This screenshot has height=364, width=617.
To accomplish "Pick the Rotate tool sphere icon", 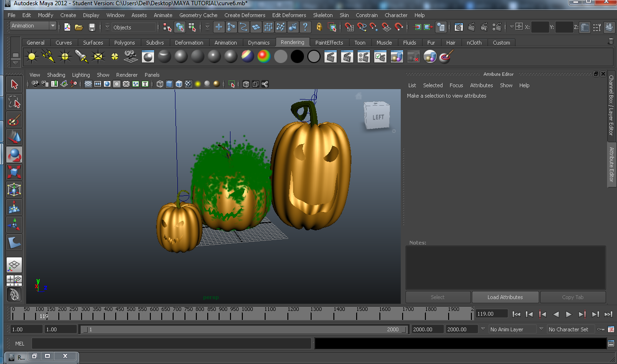I will 14,155.
